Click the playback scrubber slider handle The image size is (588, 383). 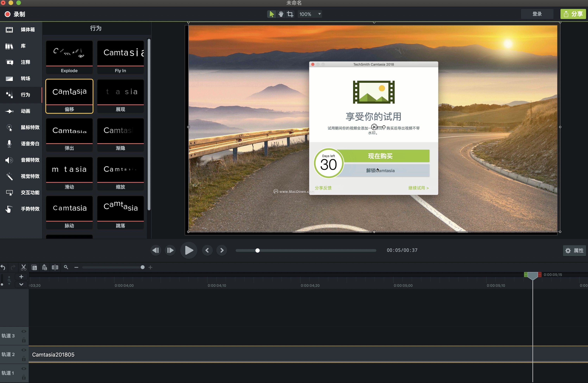pos(257,250)
